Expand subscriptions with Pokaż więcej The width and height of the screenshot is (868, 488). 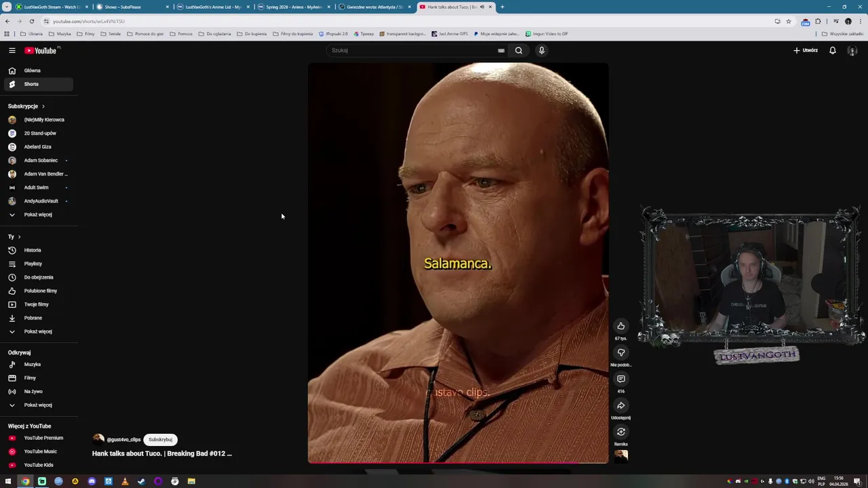coord(39,215)
